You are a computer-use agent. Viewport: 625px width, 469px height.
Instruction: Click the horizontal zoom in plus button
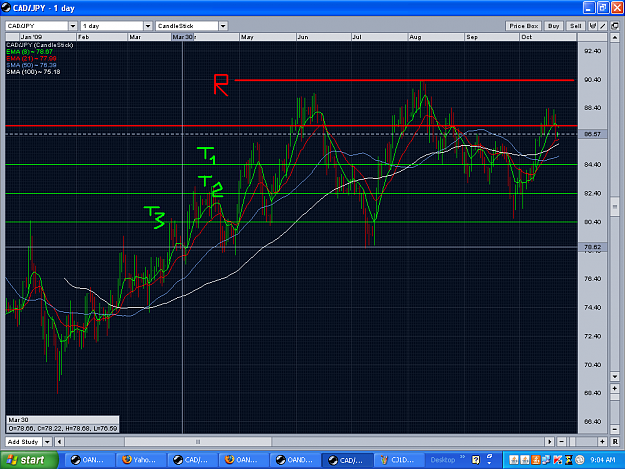tap(602, 442)
